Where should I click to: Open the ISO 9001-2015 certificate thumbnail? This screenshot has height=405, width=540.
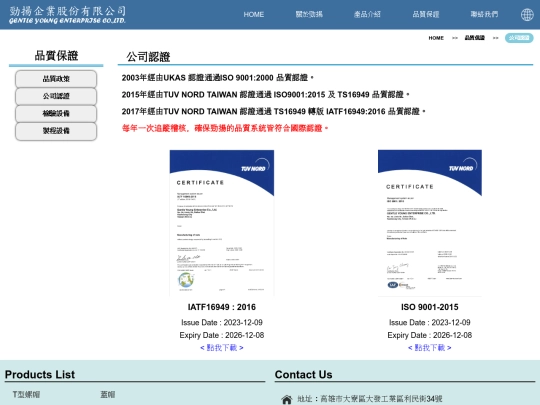(430, 223)
